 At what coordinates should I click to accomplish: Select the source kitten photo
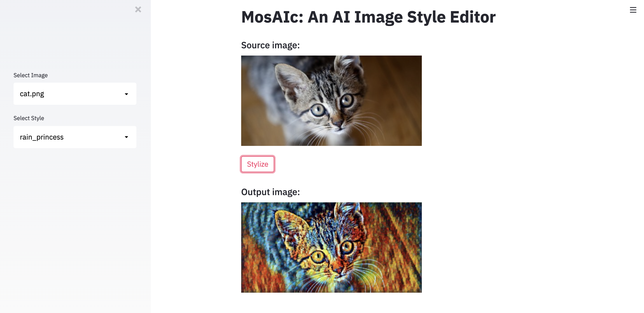tap(331, 101)
